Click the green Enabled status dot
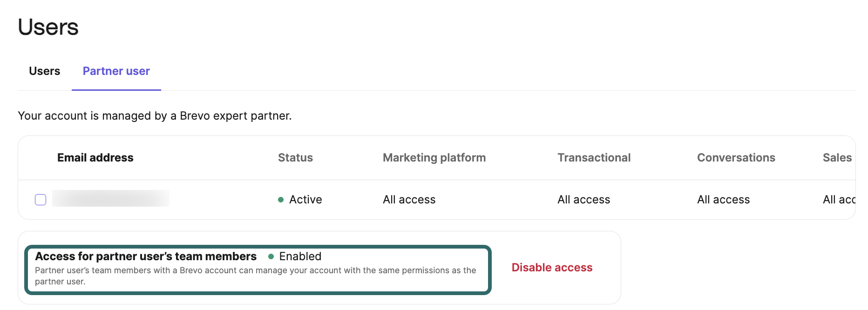The width and height of the screenshot is (868, 310). coord(271,256)
